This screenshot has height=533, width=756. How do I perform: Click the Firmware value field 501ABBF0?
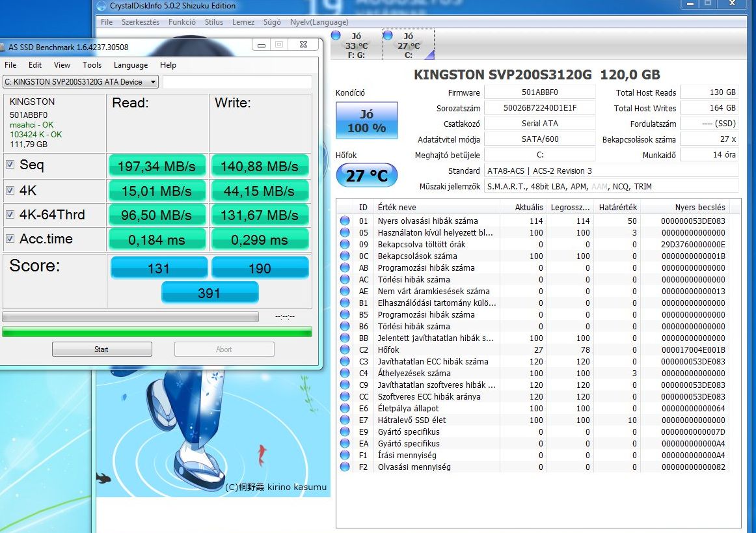point(539,92)
